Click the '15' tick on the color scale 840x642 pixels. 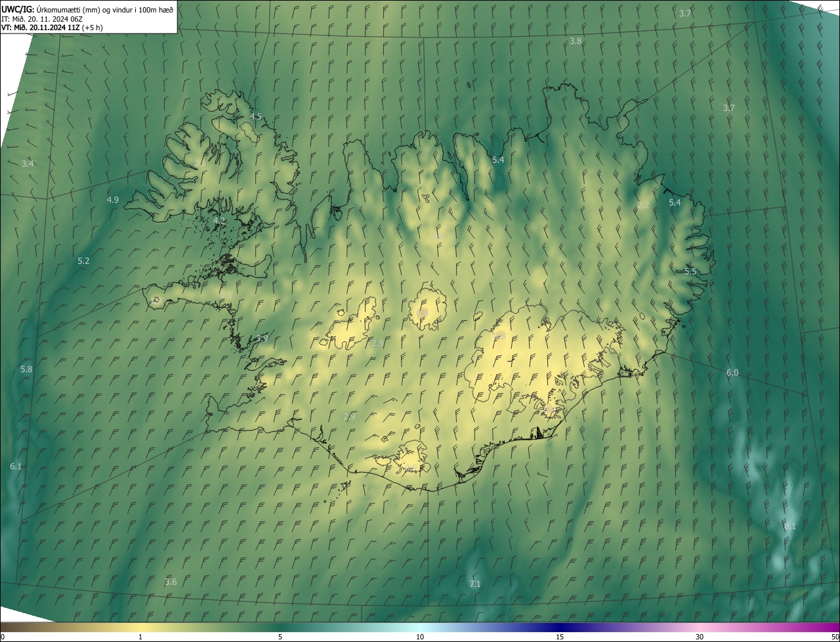coord(560,637)
